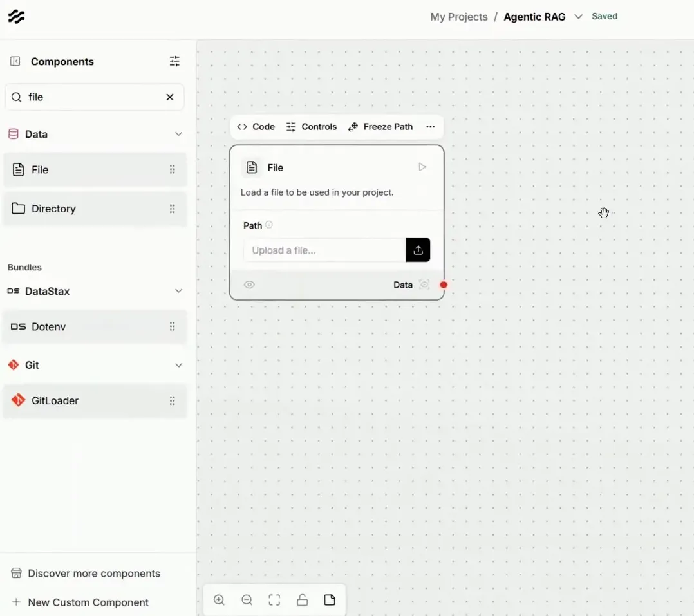Fit view to screen icon
This screenshot has width=694, height=616.
click(x=274, y=600)
